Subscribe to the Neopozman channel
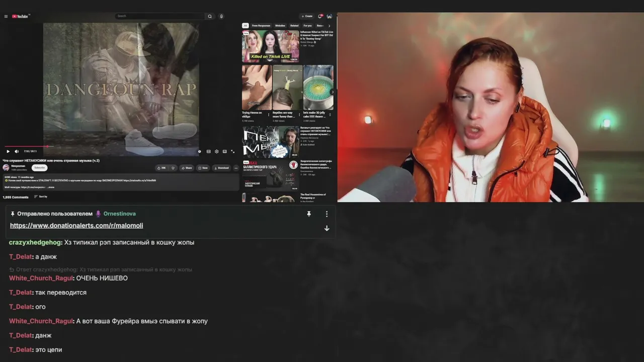Viewport: 644px width, 362px height. 40,167
